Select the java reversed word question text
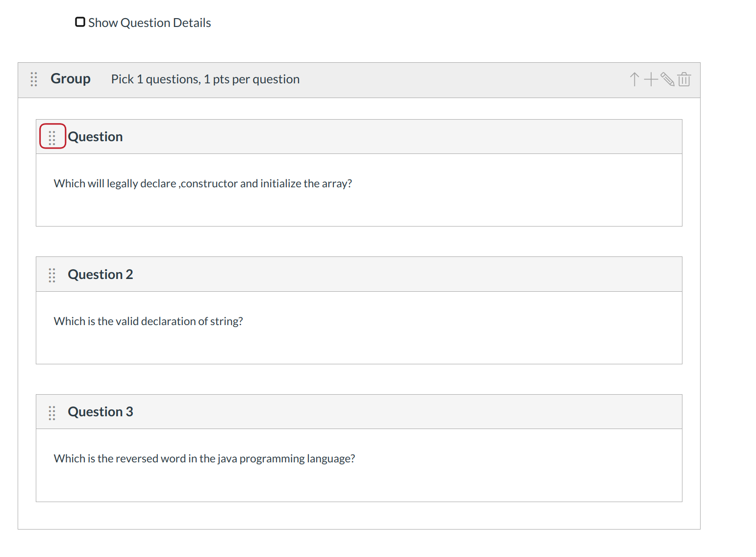 point(204,459)
